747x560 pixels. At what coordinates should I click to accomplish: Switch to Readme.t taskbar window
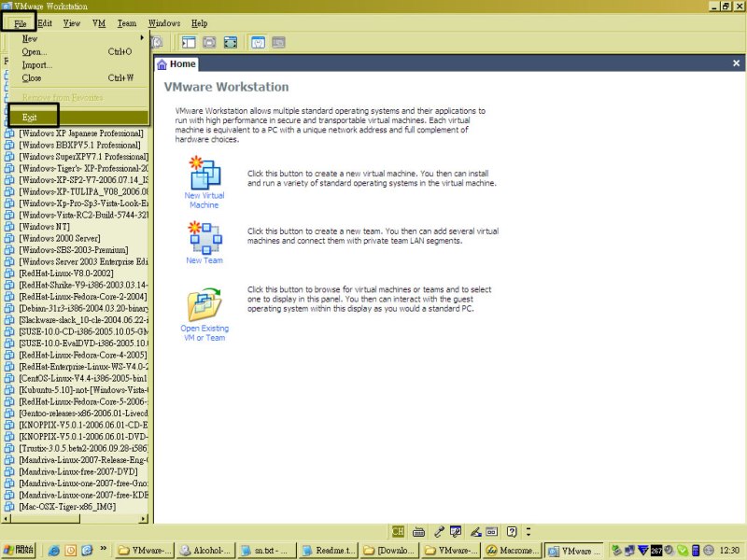(329, 551)
